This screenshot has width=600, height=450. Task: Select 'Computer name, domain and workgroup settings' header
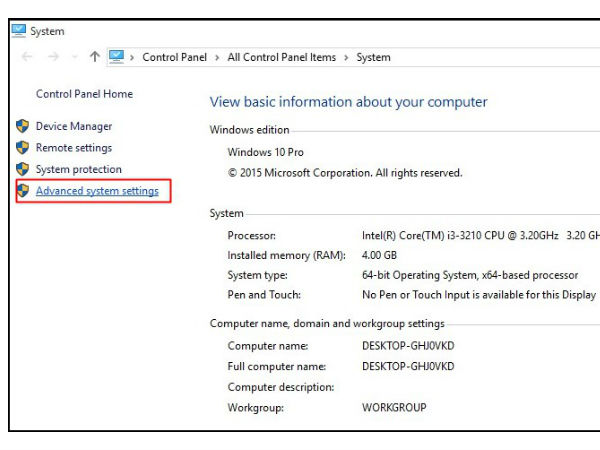(x=327, y=324)
